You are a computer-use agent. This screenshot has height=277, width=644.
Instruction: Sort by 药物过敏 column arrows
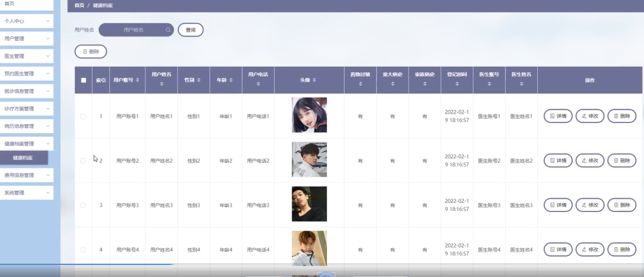pos(360,84)
